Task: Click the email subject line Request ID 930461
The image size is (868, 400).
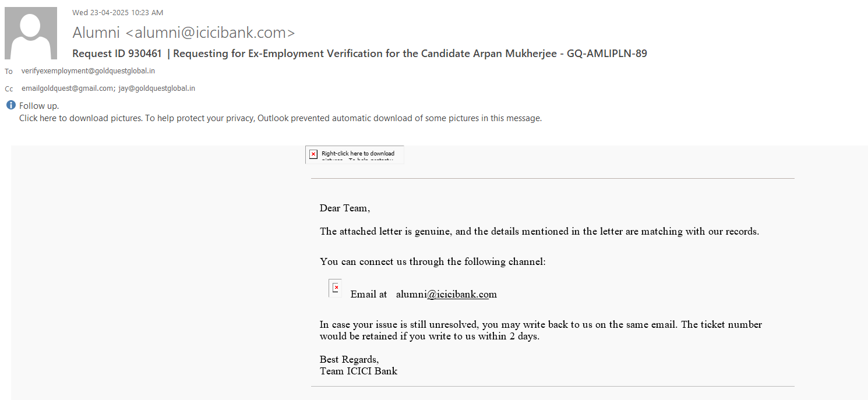Action: pyautogui.click(x=359, y=54)
